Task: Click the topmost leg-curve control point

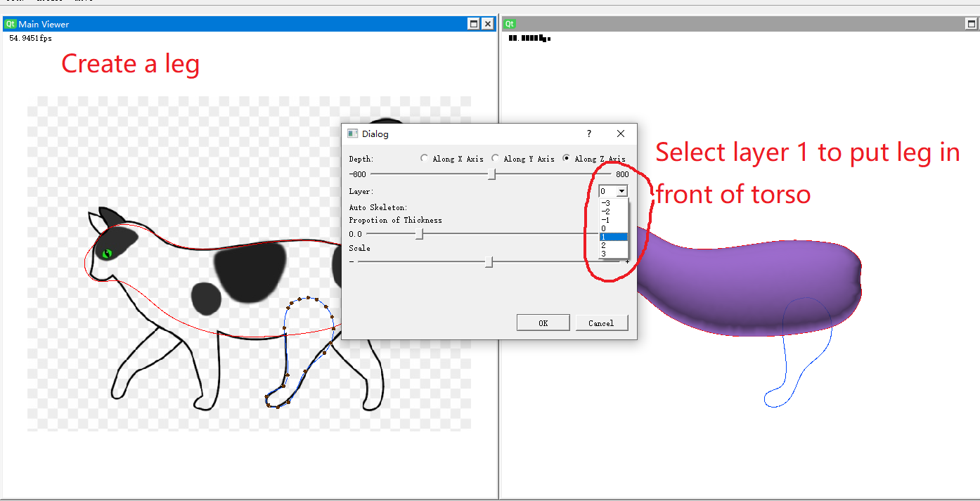Action: (309, 297)
